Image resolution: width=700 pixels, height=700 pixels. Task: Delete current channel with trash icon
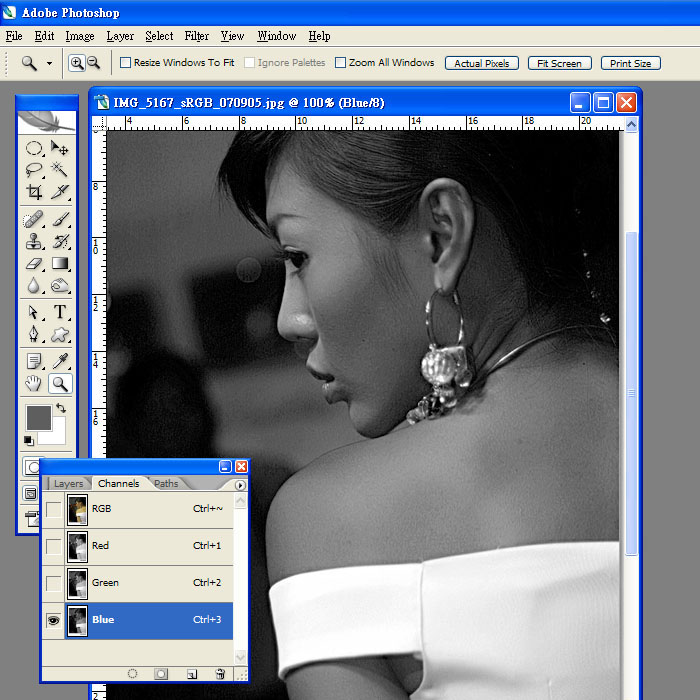(x=220, y=675)
